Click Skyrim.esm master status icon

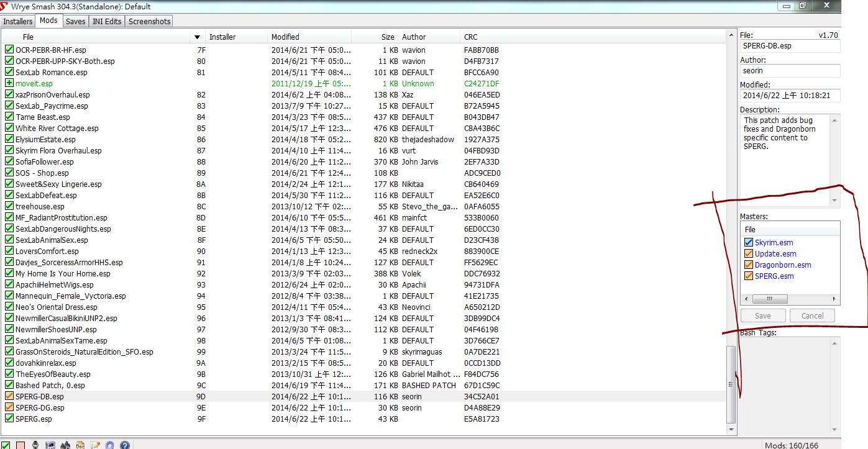748,242
